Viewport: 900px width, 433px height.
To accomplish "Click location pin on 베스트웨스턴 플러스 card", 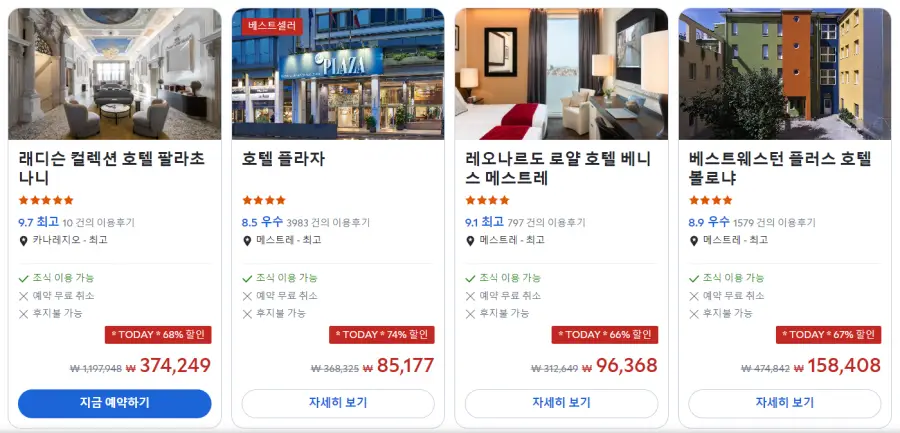I will pyautogui.click(x=693, y=241).
